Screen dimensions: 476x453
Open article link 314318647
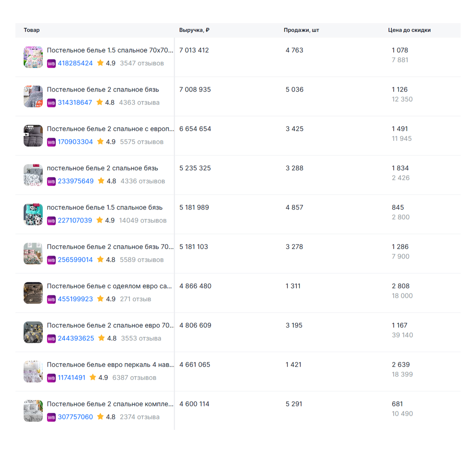pos(75,103)
